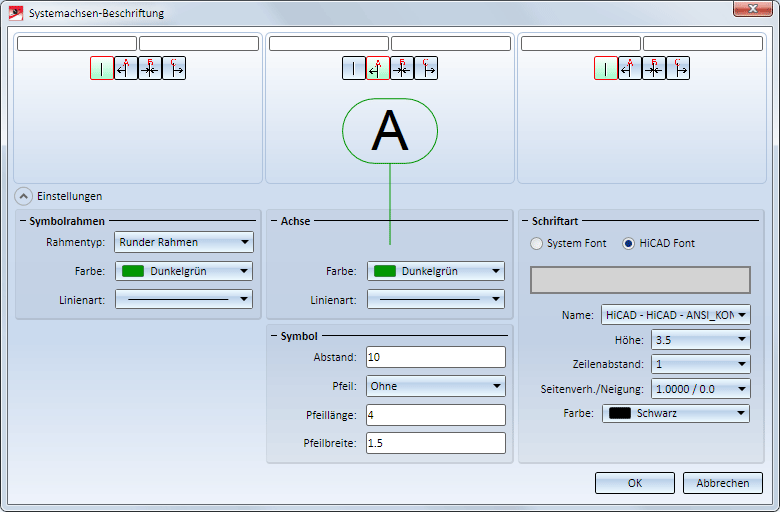Click second text field in right panel
The height and width of the screenshot is (512, 780).
point(703,43)
